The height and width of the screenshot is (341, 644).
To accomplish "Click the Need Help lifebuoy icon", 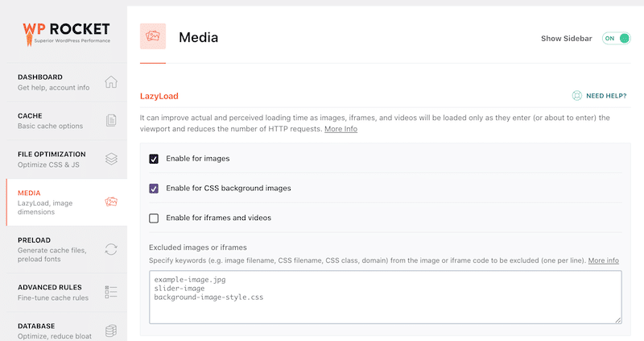I will click(576, 96).
